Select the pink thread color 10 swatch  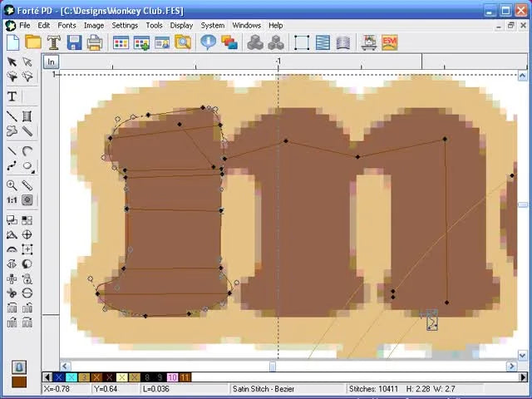pyautogui.click(x=172, y=377)
